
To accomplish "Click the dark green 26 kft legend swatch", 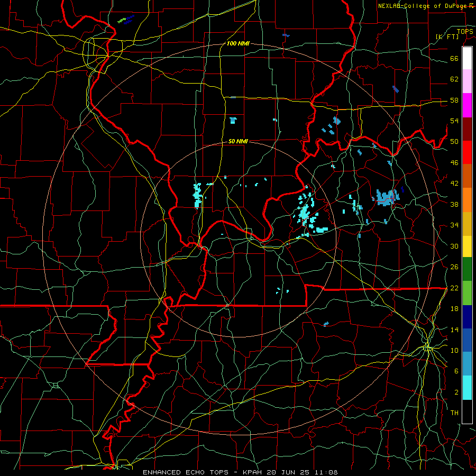I will [467, 269].
